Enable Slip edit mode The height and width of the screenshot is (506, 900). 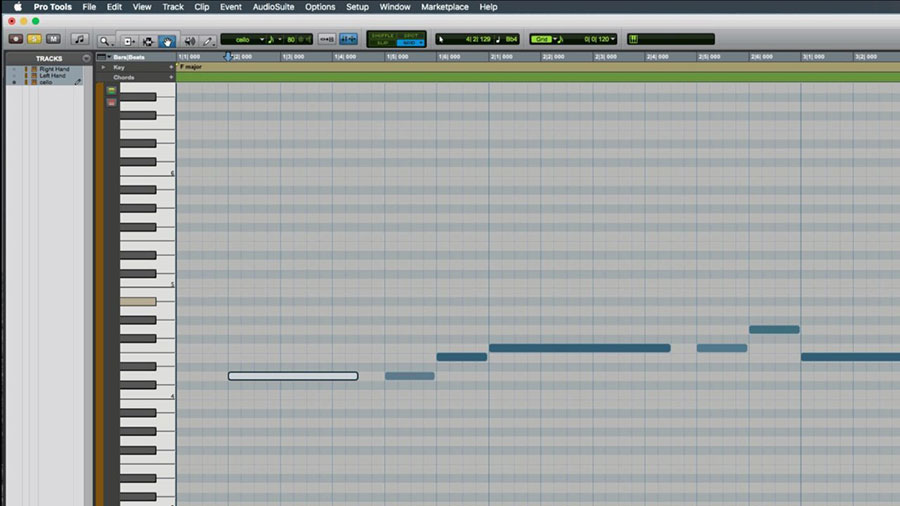tap(382, 43)
